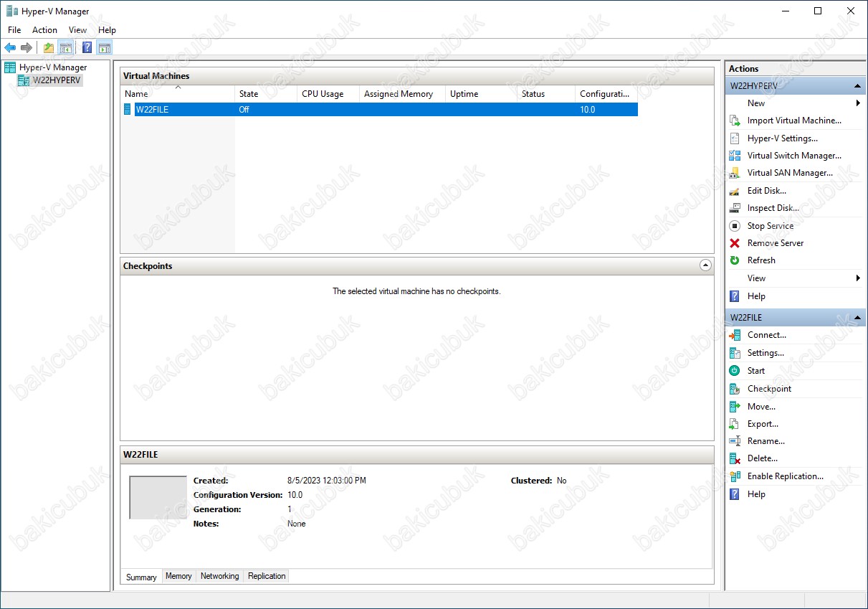Click the Generation value 1
Viewport: 868px width, 609px height.
pos(290,509)
